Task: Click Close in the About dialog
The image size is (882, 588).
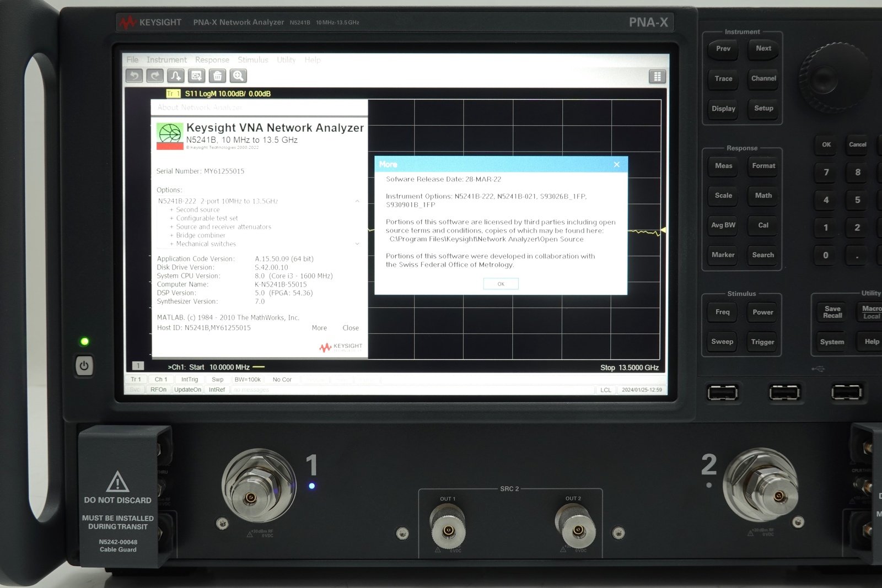Action: [351, 328]
